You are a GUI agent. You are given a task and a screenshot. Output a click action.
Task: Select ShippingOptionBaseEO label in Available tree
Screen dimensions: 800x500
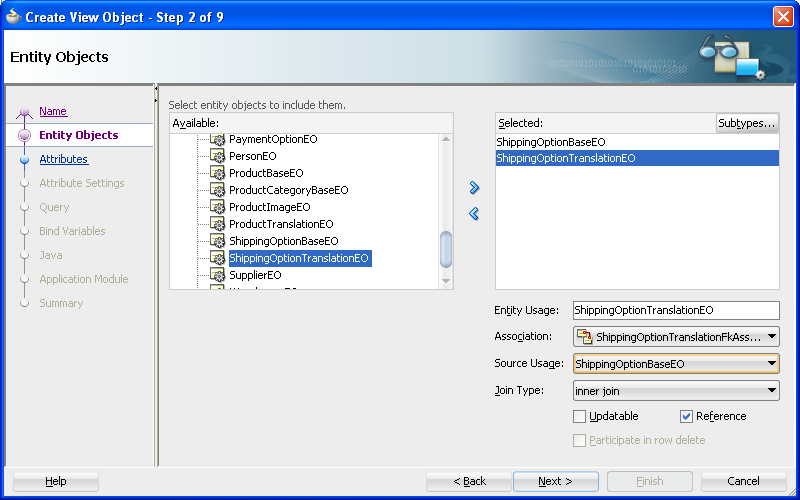[284, 241]
